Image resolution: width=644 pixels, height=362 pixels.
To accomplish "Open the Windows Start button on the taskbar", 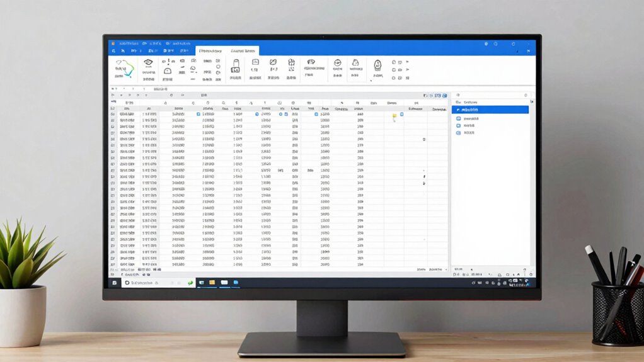I will coord(115,283).
